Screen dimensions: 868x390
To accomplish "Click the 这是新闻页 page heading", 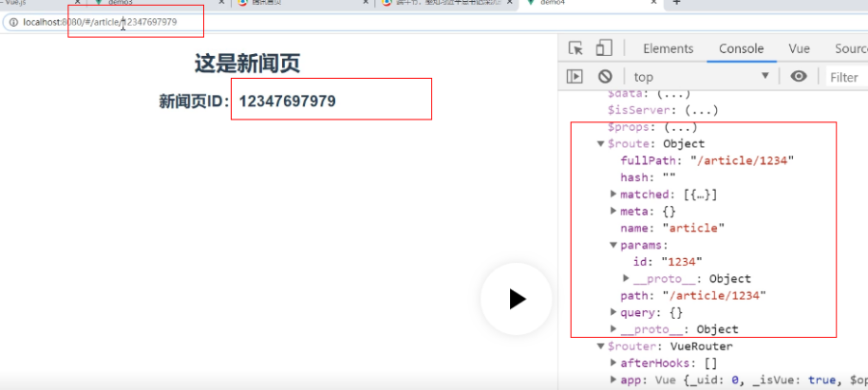I will click(248, 65).
